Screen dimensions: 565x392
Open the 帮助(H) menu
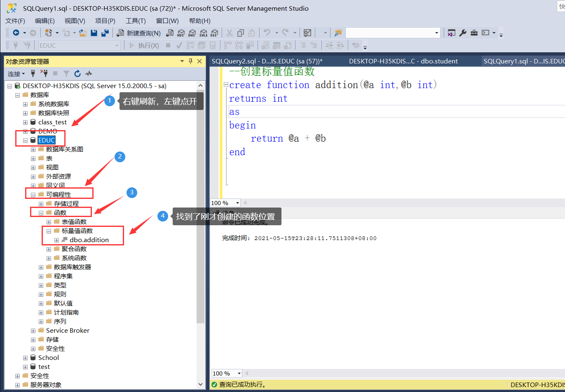200,21
